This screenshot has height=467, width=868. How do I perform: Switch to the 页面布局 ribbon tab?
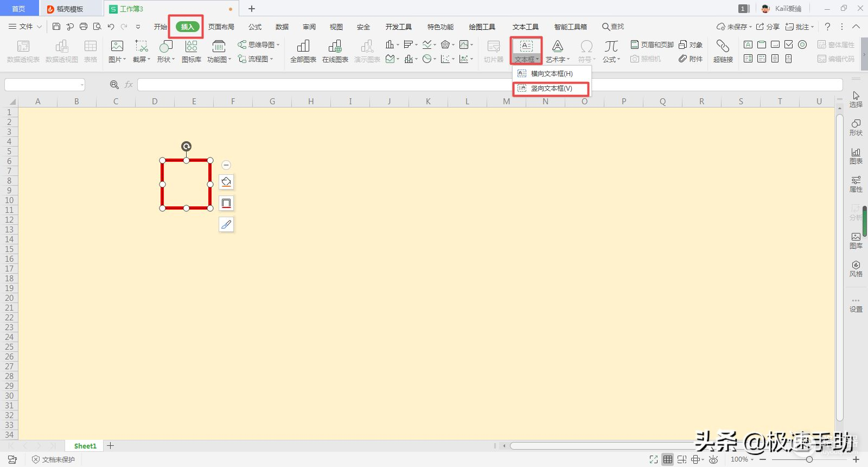[x=221, y=27]
